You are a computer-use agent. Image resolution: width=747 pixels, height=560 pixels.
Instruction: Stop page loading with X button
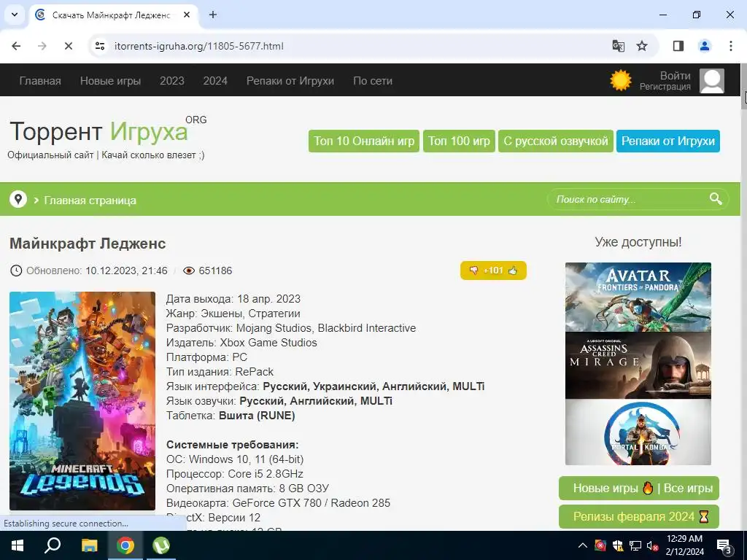[69, 46]
